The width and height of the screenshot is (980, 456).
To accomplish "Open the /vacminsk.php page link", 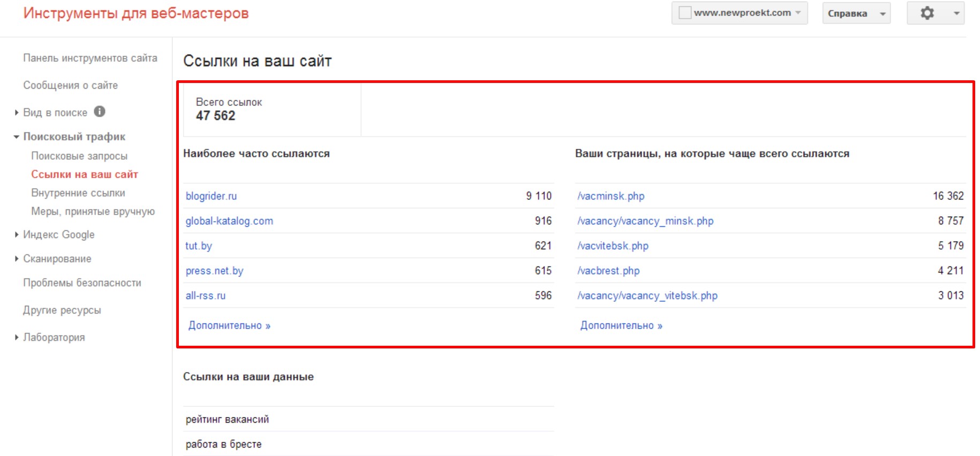I will click(610, 196).
